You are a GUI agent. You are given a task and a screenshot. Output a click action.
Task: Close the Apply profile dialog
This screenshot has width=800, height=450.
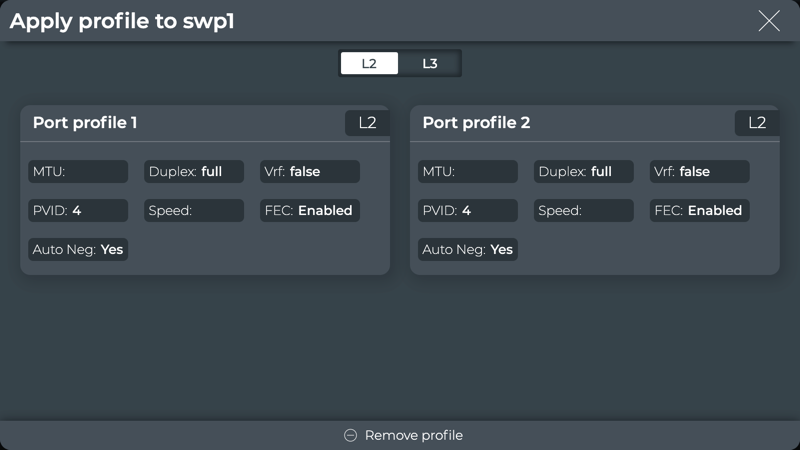768,21
